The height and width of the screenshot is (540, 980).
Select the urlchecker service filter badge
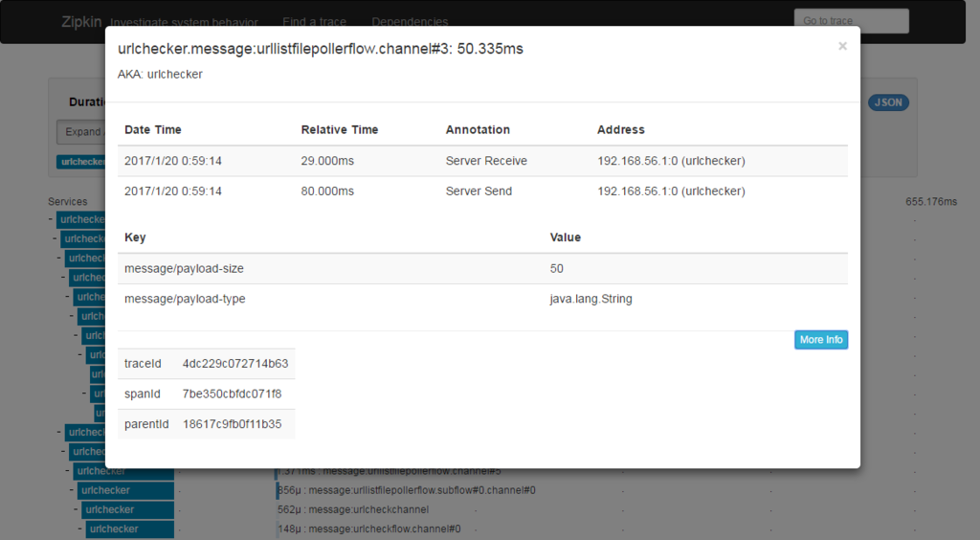click(x=82, y=162)
